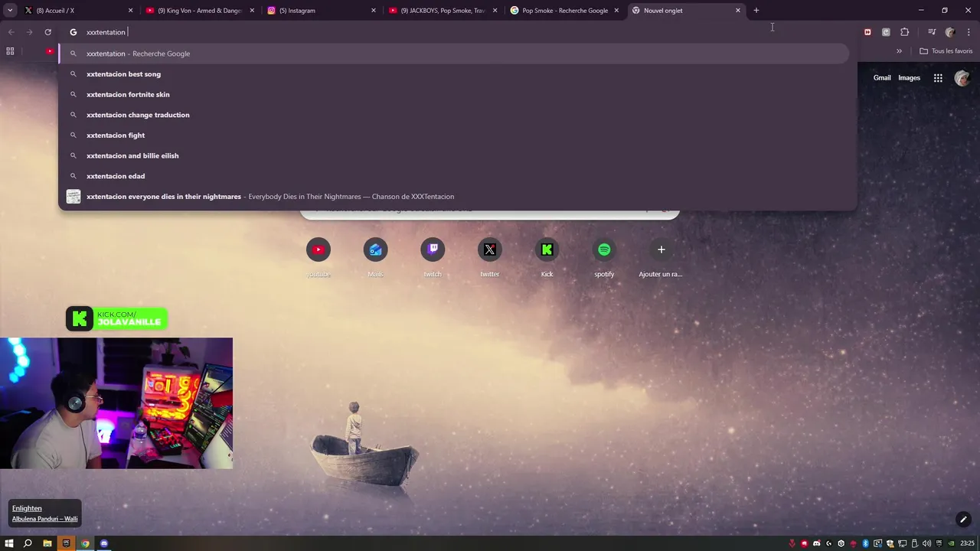Screen dimensions: 980x551
Task: Click the Discord icon in the system tray
Action: [x=817, y=543]
